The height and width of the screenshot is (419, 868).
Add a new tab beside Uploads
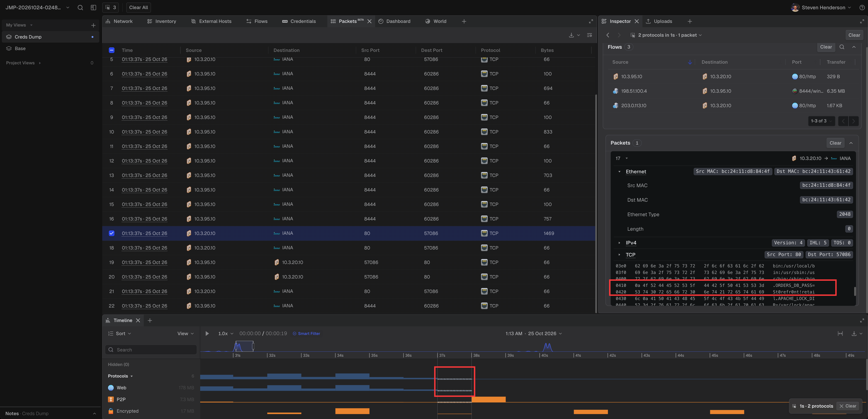tap(690, 21)
